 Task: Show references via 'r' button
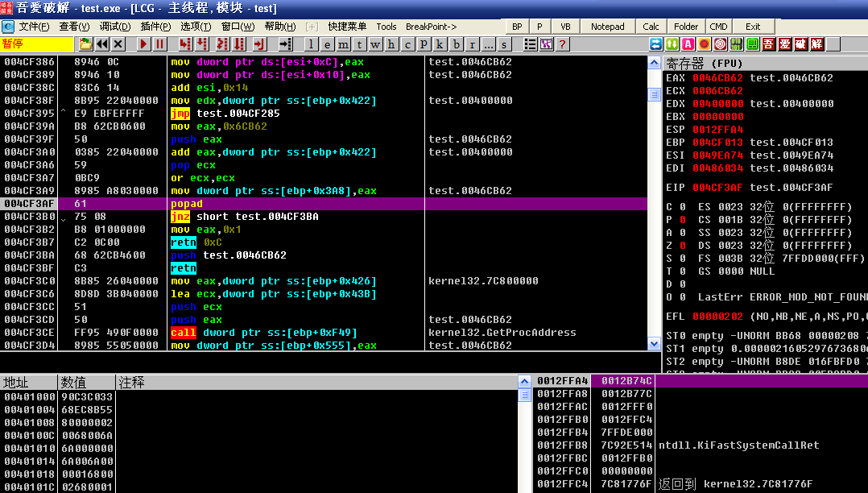coord(472,44)
